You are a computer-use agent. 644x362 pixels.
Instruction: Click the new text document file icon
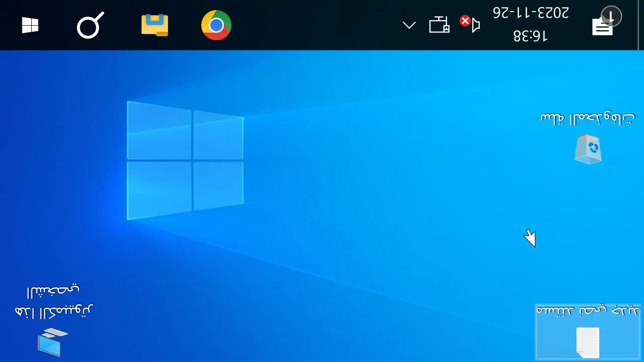pos(588,342)
